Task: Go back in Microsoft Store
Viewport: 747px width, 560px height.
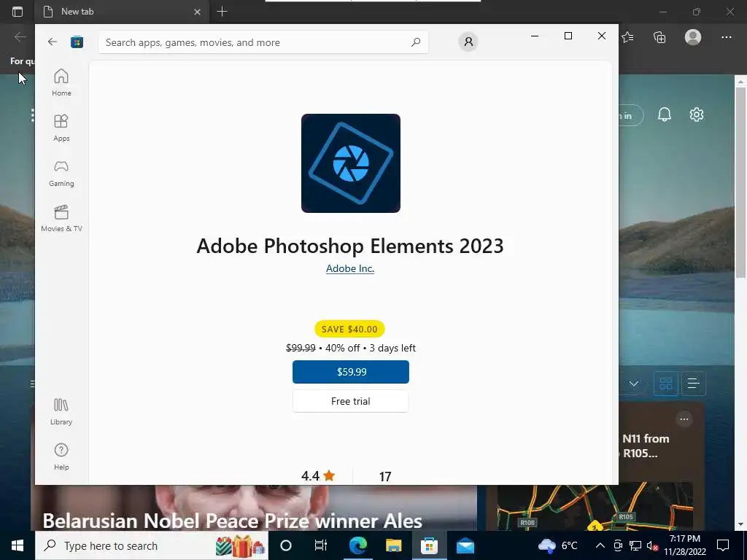Action: [53, 42]
